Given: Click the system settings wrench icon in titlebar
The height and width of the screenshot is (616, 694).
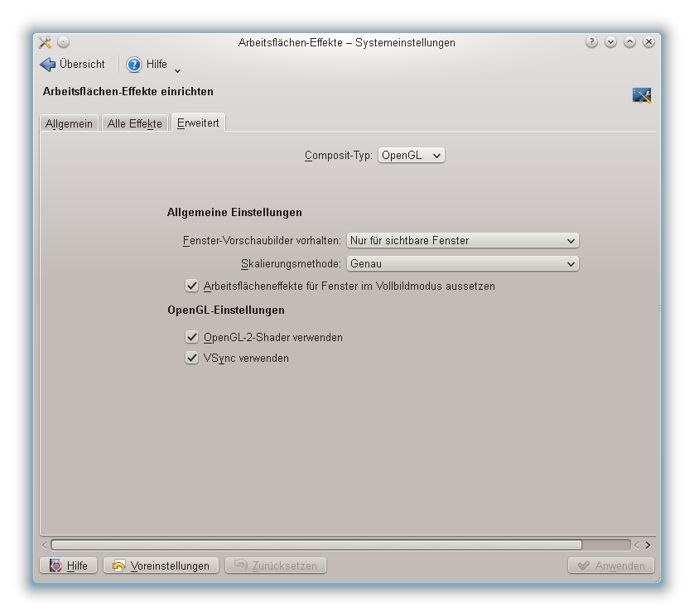Looking at the screenshot, I should tap(45, 42).
